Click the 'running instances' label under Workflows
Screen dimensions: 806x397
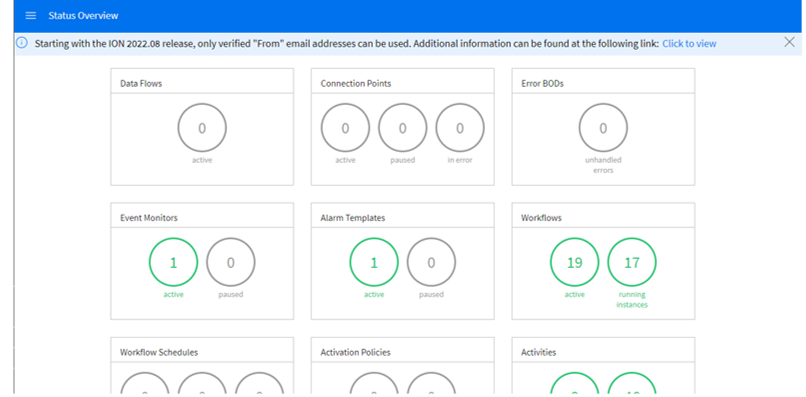[632, 299]
